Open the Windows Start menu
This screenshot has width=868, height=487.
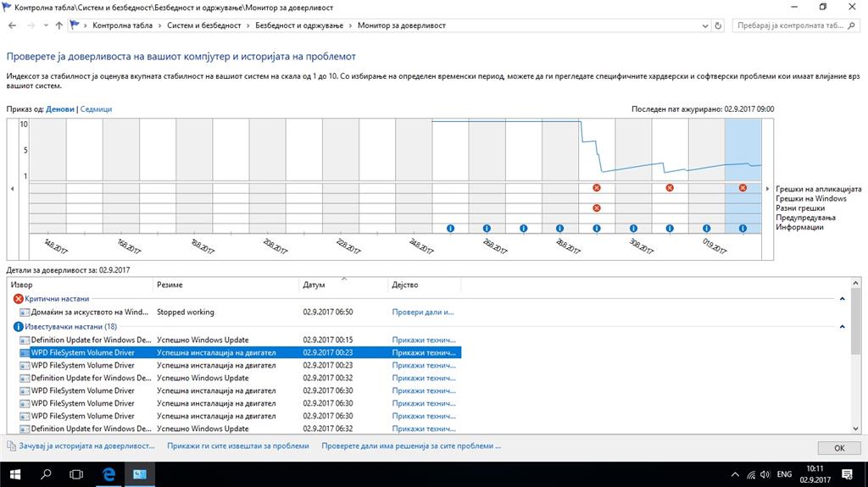pyautogui.click(x=15, y=474)
